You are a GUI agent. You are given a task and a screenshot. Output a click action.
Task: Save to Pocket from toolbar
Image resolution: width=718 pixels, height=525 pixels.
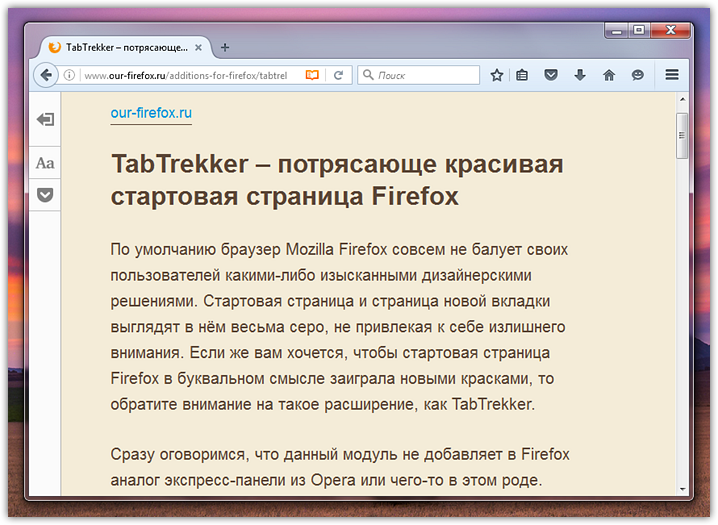pyautogui.click(x=551, y=75)
